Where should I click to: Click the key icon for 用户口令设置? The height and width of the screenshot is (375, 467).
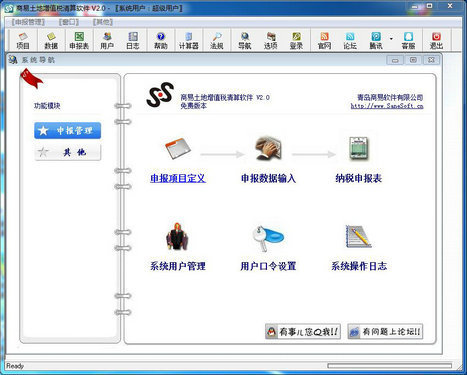(x=268, y=238)
